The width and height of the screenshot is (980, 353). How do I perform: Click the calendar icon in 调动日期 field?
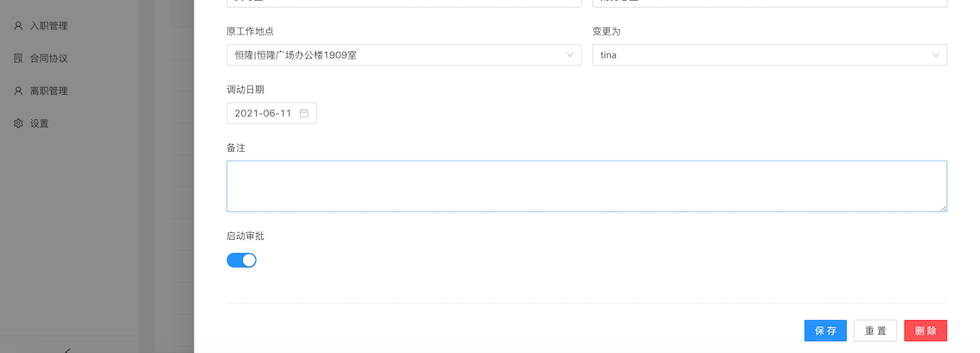pos(304,114)
